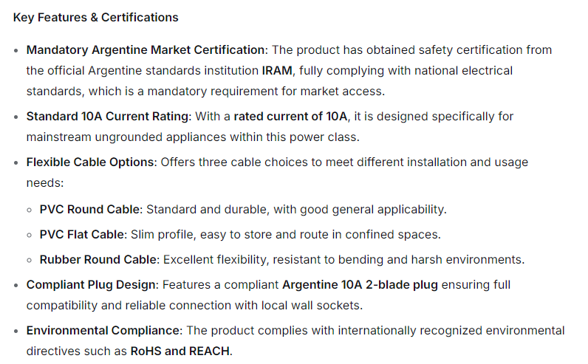This screenshot has width=588, height=364.
Task: Click the "Rubber Round Cable" sub-item label
Action: (99, 260)
